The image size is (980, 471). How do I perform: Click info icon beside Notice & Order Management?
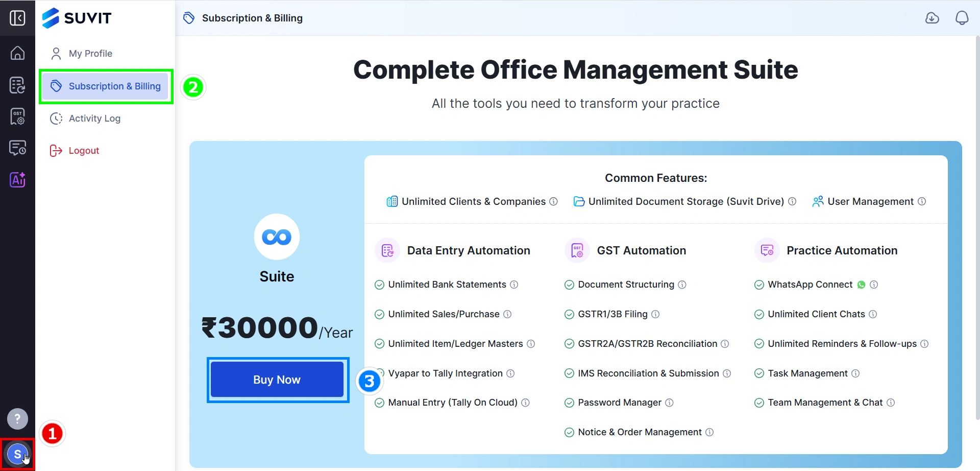(709, 432)
